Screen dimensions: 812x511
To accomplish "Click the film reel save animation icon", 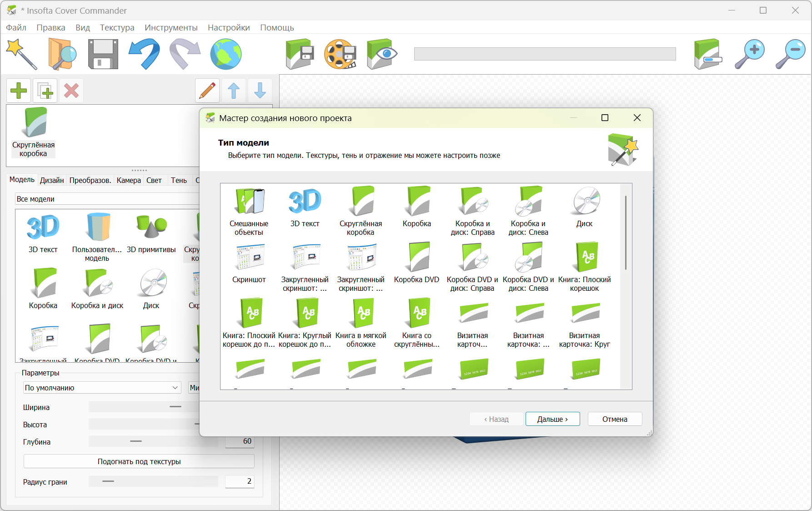I will click(x=340, y=54).
